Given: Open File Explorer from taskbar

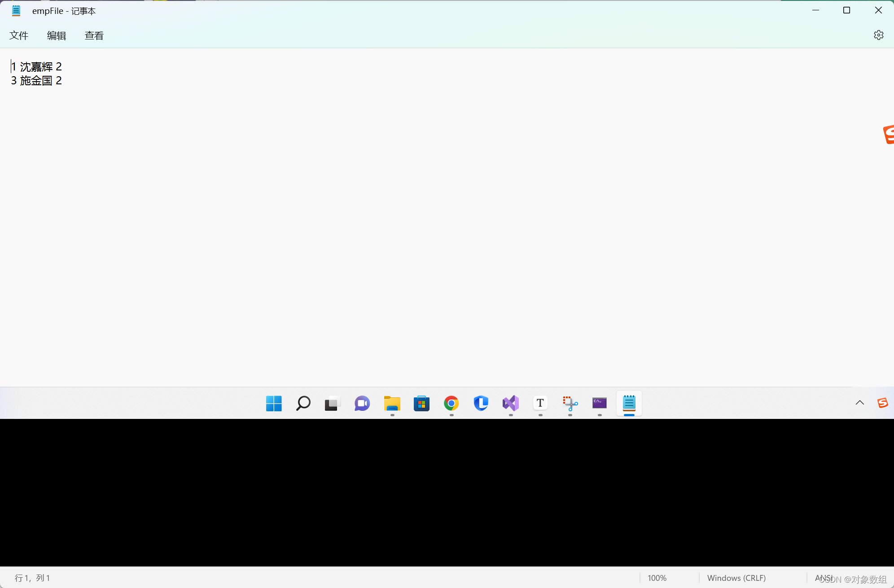Looking at the screenshot, I should pyautogui.click(x=392, y=403).
